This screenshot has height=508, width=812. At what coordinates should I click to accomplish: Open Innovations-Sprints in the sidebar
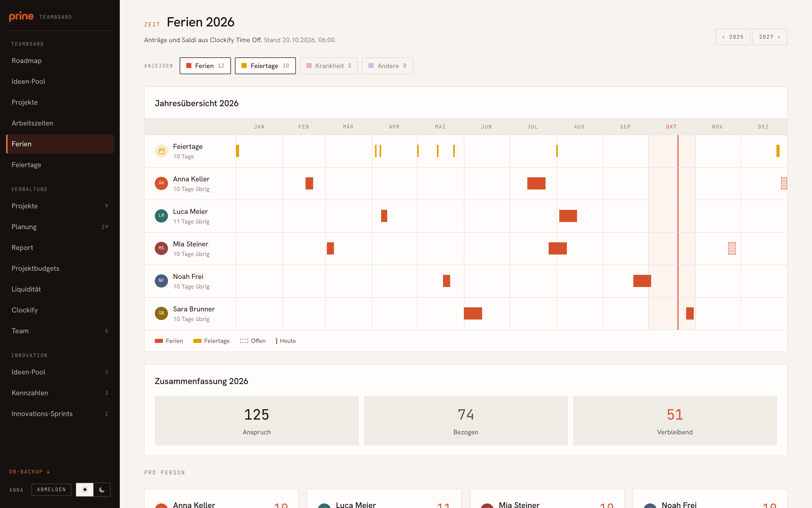[x=60, y=414]
